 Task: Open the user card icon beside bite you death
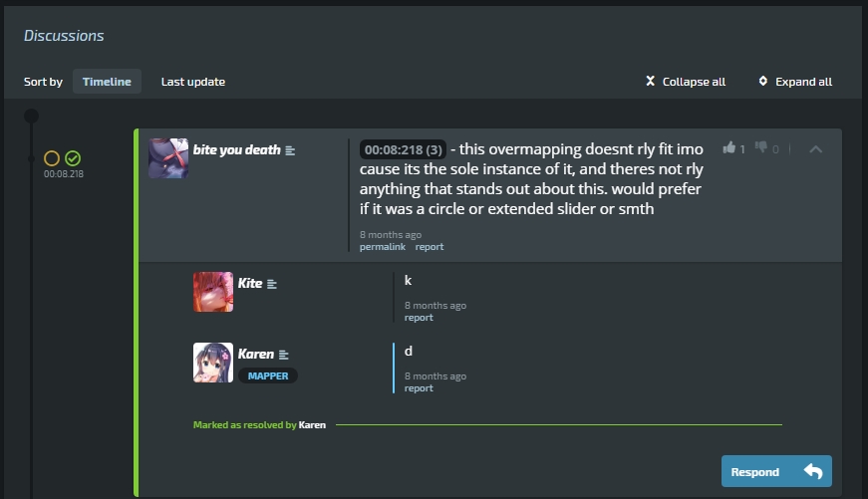click(x=290, y=150)
